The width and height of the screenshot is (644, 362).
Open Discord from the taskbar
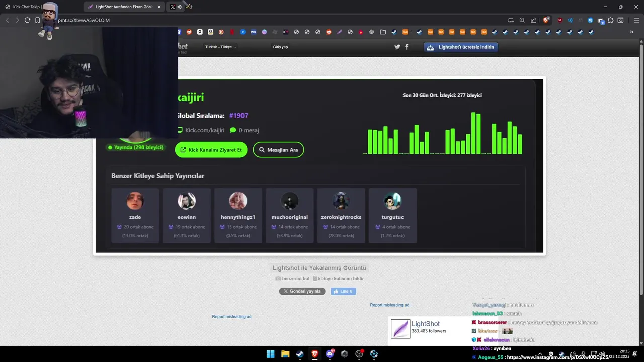pyautogui.click(x=330, y=354)
